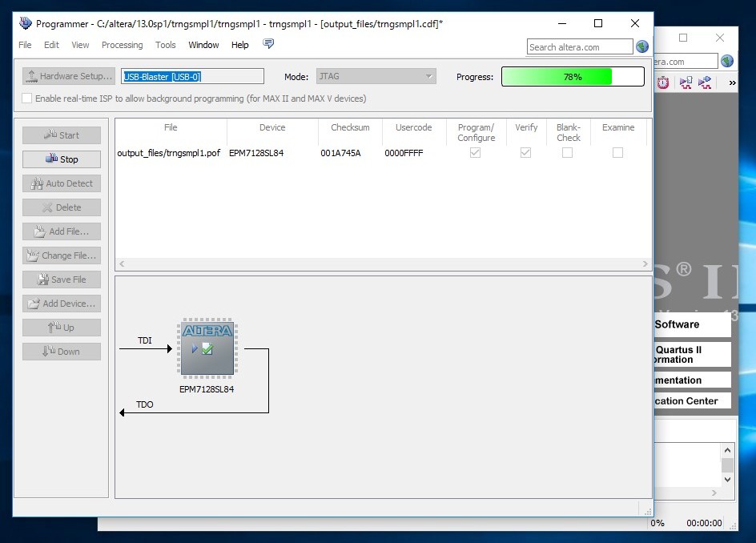Click the Auto Detect button
The height and width of the screenshot is (543, 756).
pos(62,183)
